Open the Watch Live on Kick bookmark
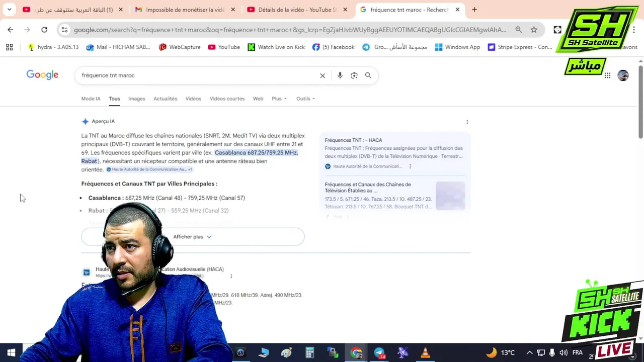644x362 pixels. [x=276, y=47]
